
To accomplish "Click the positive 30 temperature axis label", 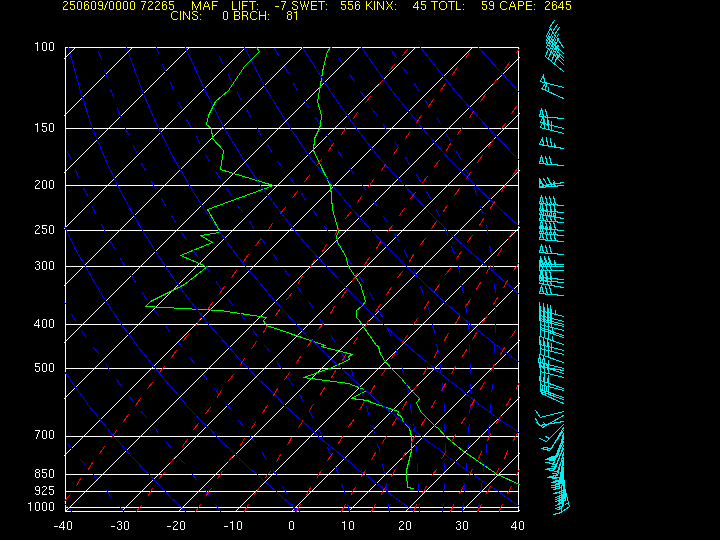I will [x=462, y=526].
